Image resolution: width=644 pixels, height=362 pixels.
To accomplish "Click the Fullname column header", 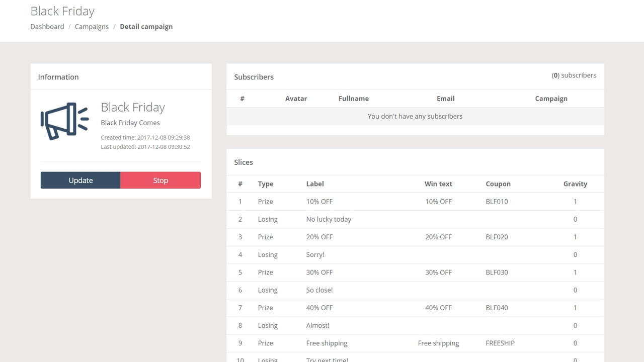I will point(354,99).
